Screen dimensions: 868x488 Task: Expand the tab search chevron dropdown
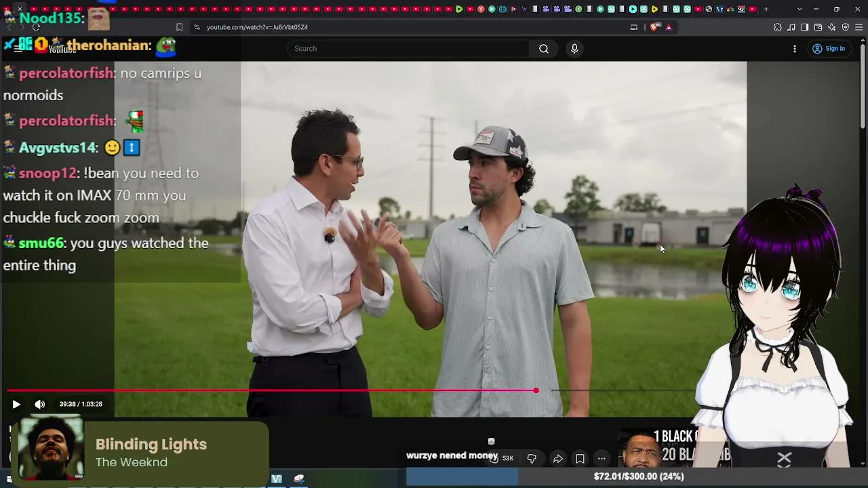pos(800,9)
